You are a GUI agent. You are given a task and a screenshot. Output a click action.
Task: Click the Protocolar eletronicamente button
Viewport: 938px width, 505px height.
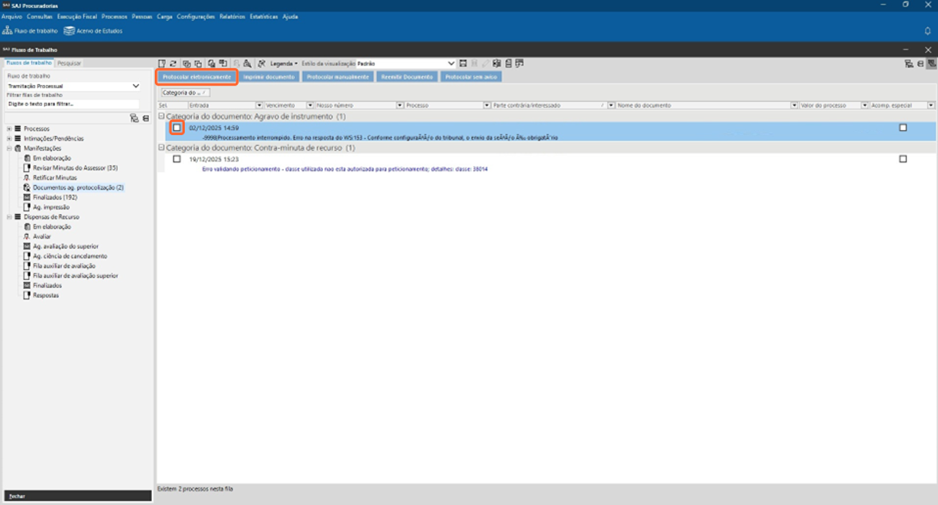coord(197,77)
